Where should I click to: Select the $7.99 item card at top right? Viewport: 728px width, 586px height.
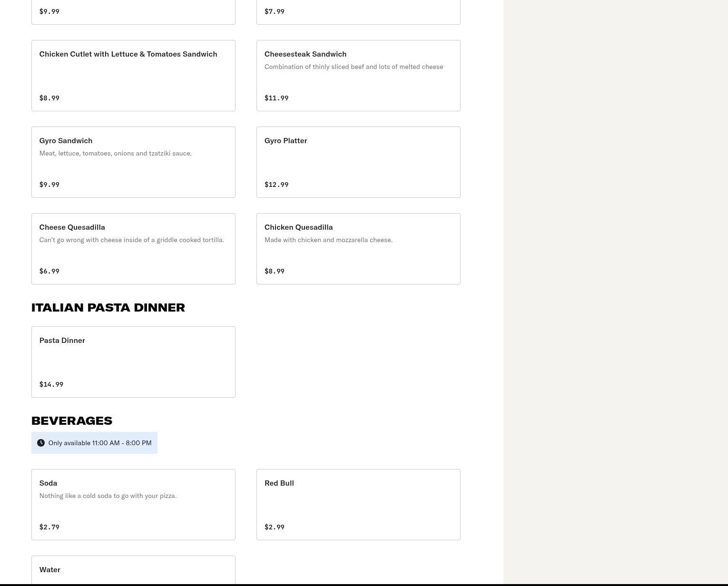pyautogui.click(x=358, y=12)
